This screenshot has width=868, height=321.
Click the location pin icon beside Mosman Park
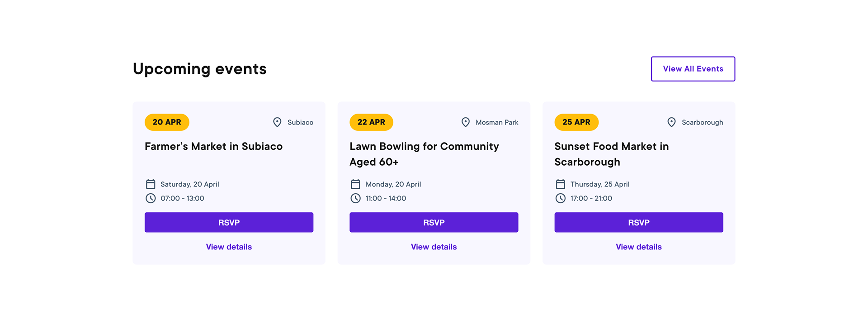tap(465, 122)
